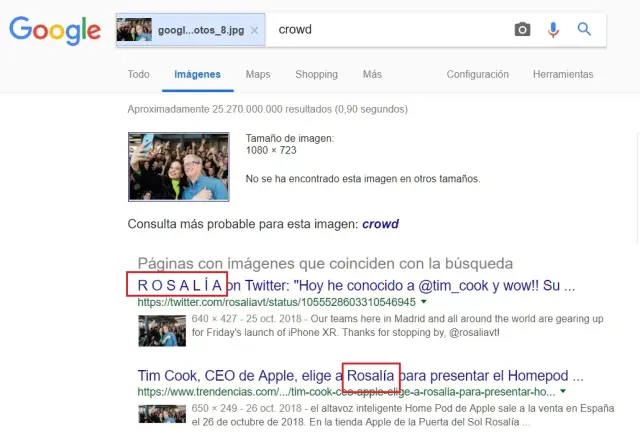Expand dropdown arrow beside Twitter URL
The image size is (640, 436).
pyautogui.click(x=423, y=300)
